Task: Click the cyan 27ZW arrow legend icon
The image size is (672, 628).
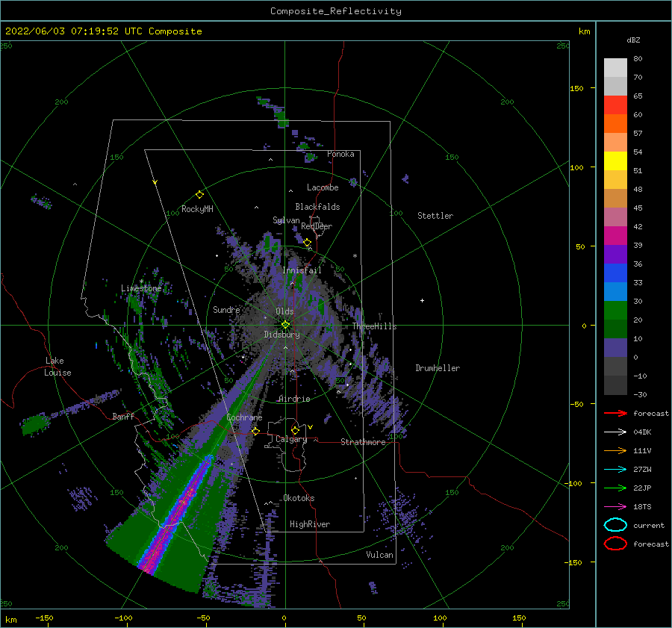Action: (x=615, y=470)
